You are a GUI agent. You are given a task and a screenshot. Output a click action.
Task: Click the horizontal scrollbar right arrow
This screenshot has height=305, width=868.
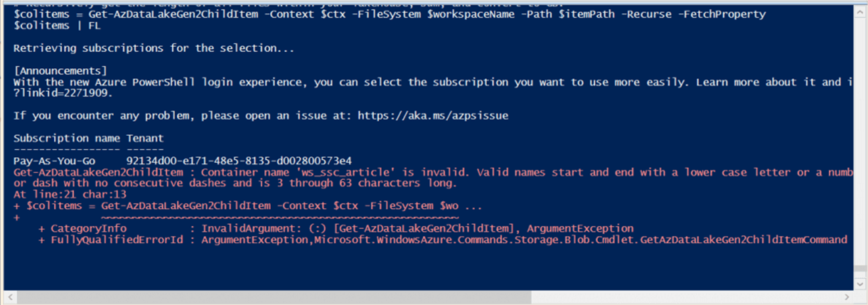847,296
